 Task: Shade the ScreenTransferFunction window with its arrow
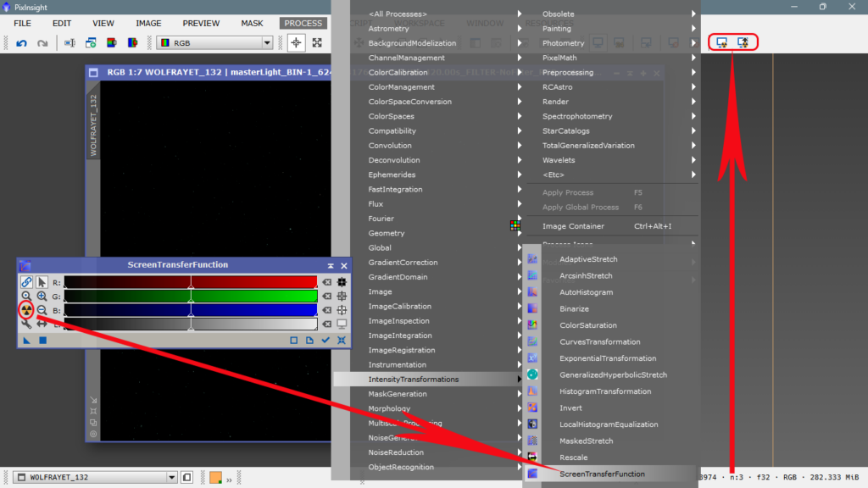click(x=331, y=265)
